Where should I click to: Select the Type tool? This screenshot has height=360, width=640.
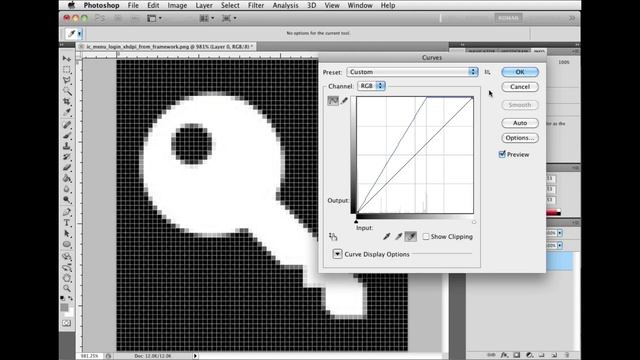(x=67, y=223)
